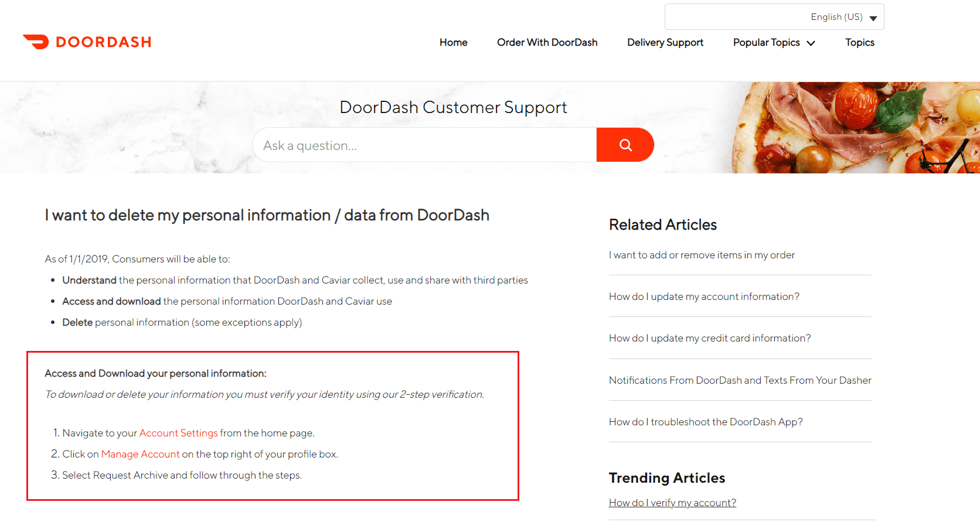Viewport: 980px width, 529px height.
Task: Click 'Select Request Archive' step text
Action: point(182,475)
